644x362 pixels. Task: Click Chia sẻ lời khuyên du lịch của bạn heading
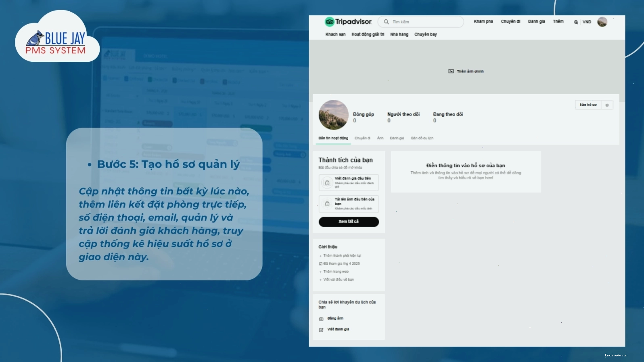[x=347, y=305]
